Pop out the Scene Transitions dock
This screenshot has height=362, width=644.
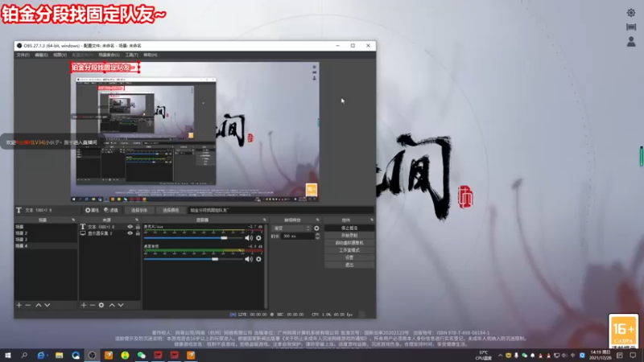coord(317,220)
